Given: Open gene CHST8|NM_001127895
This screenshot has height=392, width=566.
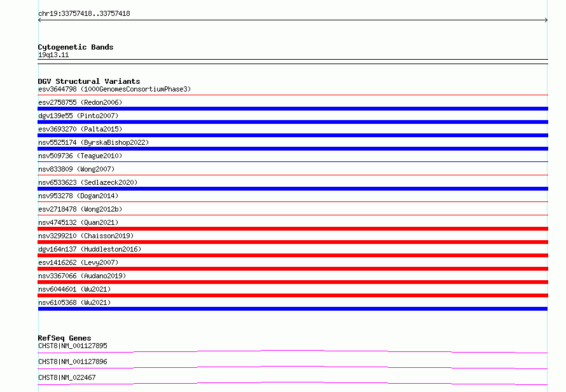Looking at the screenshot, I should [72, 346].
